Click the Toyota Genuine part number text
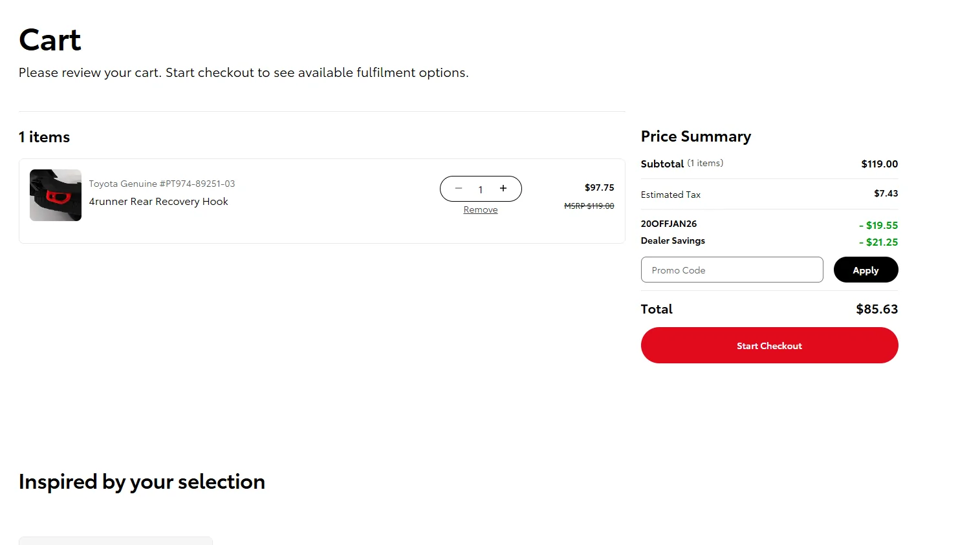 (162, 184)
